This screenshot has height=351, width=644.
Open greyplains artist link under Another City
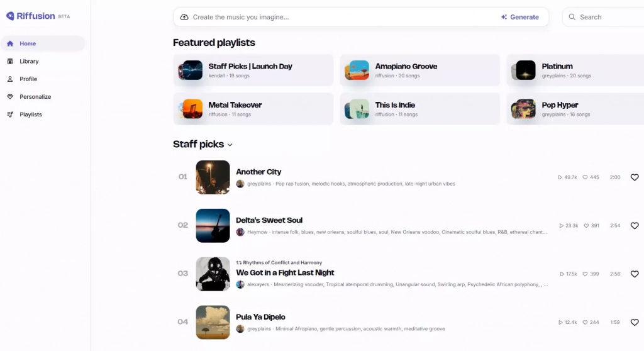click(x=259, y=184)
